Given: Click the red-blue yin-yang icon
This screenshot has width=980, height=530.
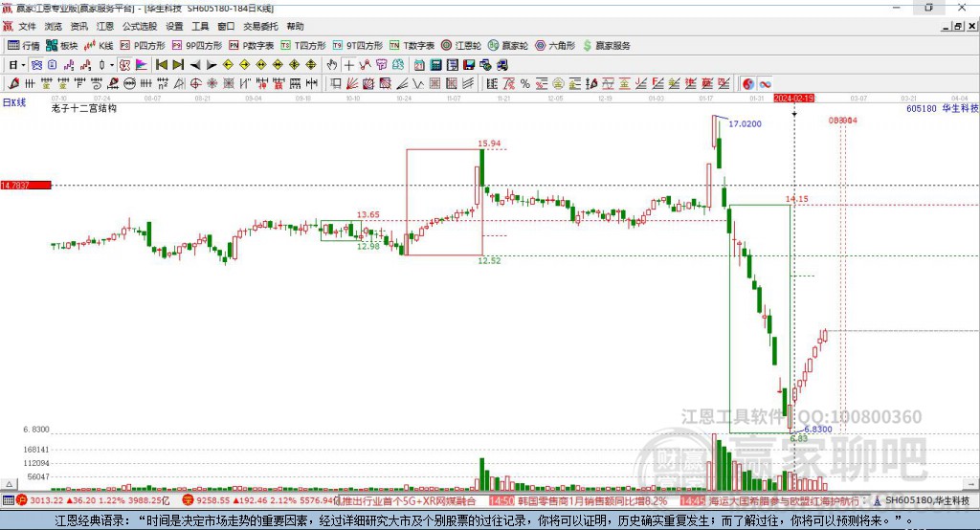Looking at the screenshot, I should tap(748, 84).
